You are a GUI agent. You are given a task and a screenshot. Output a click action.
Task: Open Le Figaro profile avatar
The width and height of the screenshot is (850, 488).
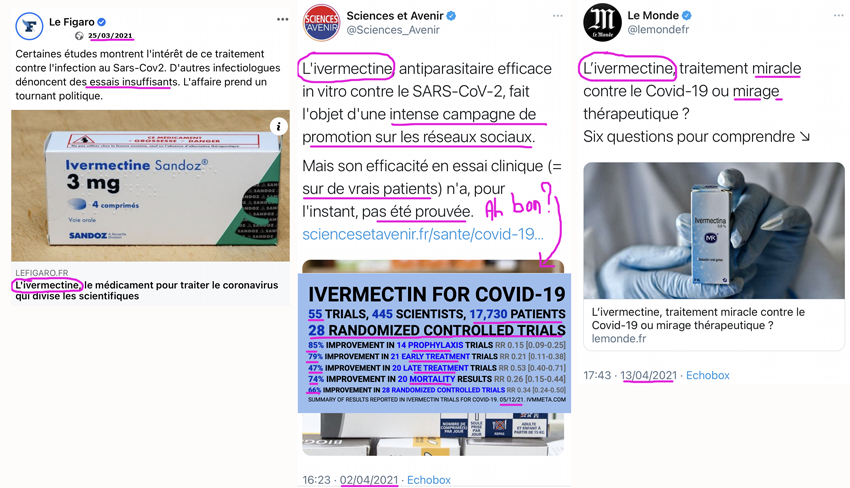(29, 26)
